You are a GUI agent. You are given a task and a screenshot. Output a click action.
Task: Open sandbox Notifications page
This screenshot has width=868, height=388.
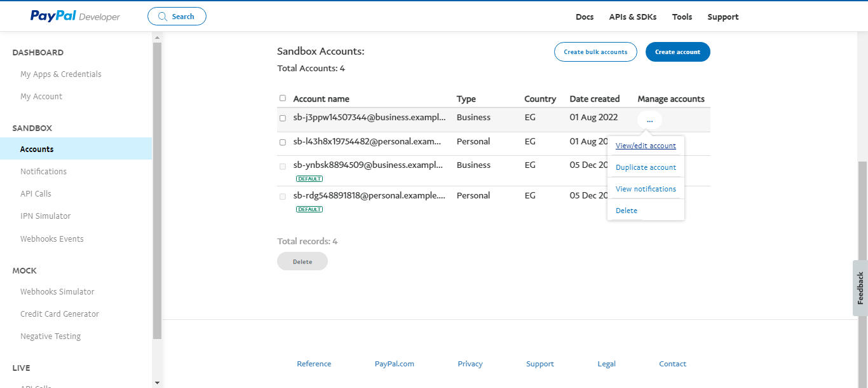coord(43,172)
